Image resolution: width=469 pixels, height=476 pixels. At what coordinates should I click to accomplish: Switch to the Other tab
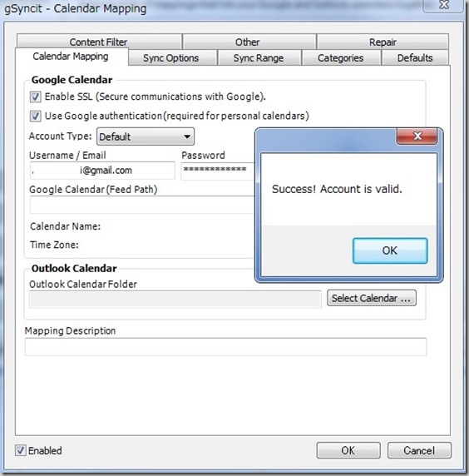tap(249, 42)
